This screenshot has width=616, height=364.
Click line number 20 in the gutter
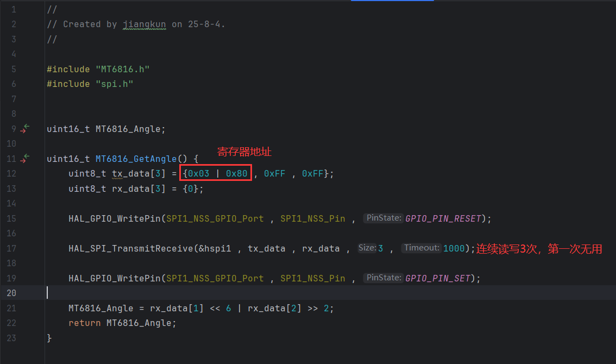(x=11, y=293)
